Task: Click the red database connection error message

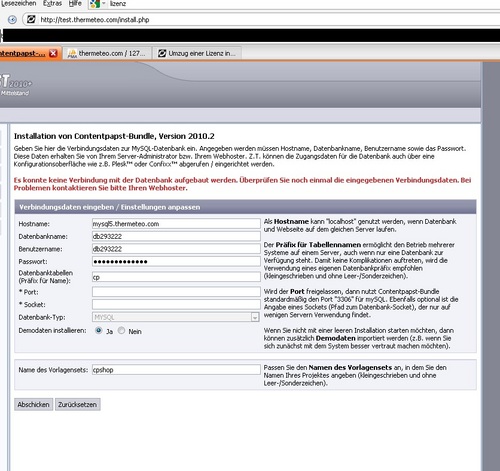Action: (242, 184)
